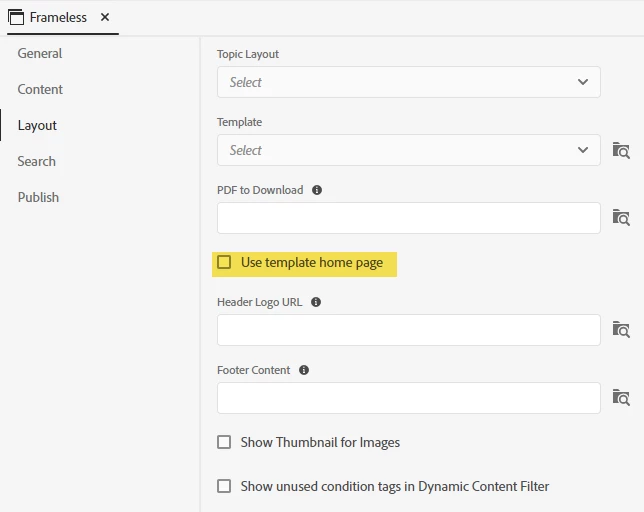Enable Use template home page checkbox

click(x=225, y=262)
